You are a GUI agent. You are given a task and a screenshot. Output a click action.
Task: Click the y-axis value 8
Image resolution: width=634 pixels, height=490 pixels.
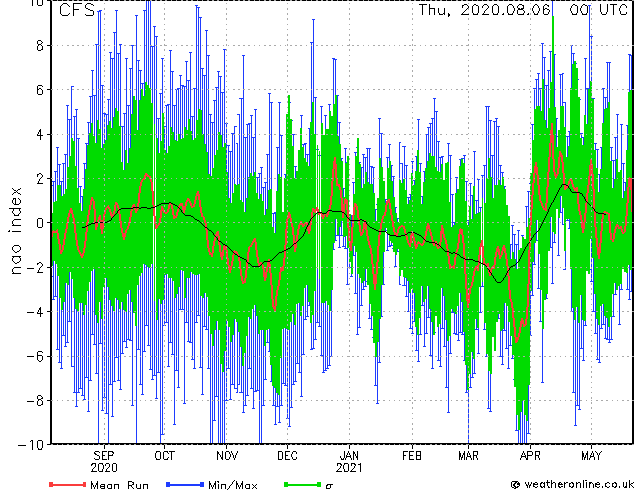40,46
